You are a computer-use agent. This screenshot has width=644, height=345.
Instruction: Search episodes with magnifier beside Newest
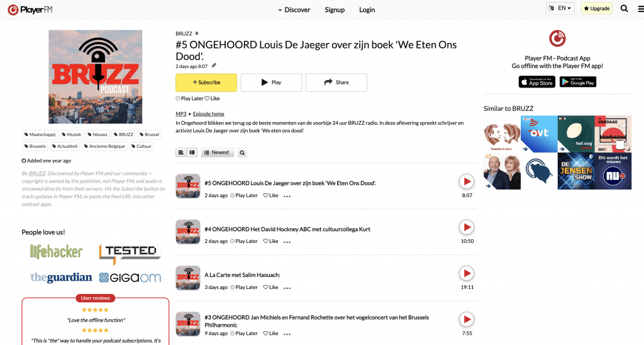click(x=242, y=152)
